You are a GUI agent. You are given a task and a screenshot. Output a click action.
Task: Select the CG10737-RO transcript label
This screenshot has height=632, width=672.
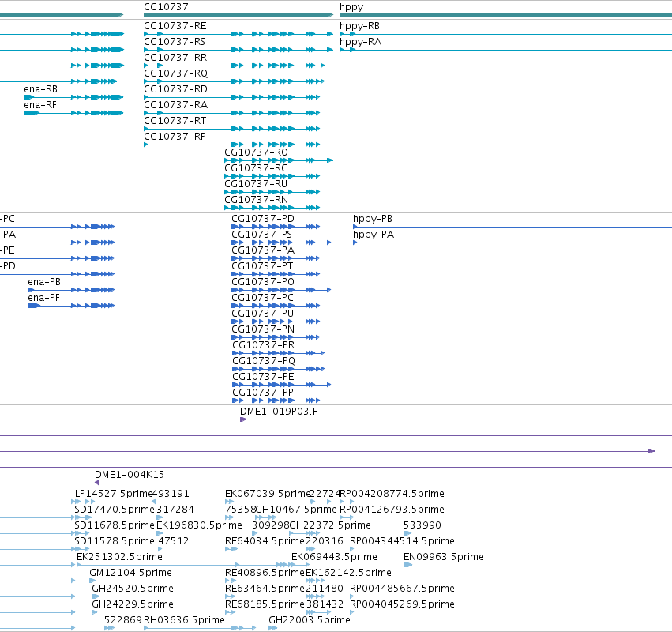pyautogui.click(x=257, y=152)
